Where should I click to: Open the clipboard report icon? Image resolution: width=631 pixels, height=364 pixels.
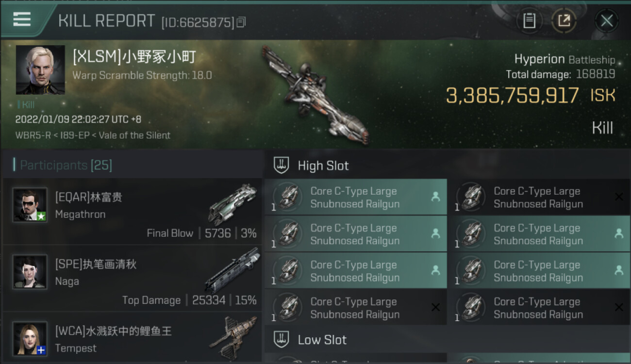coord(529,21)
